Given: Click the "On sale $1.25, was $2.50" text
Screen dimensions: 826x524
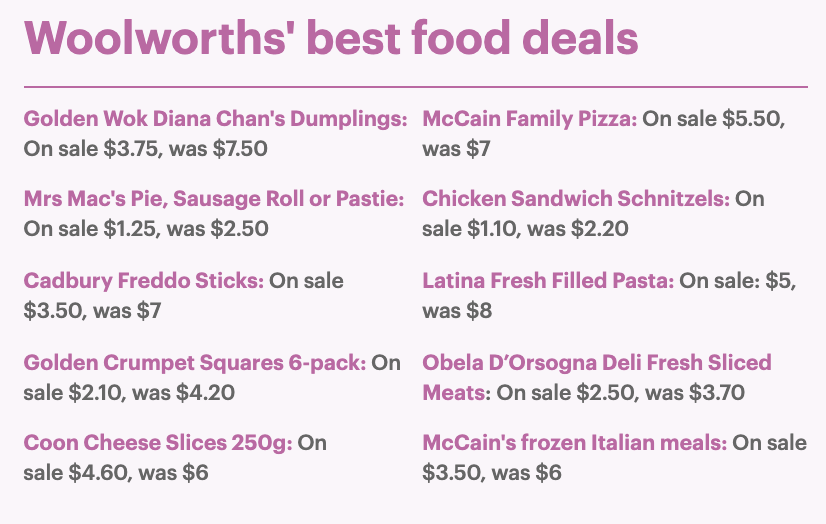Looking at the screenshot, I should [146, 229].
